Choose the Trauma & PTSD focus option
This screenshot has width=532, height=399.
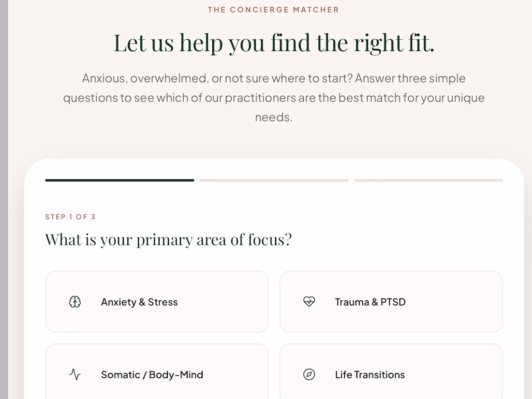coord(370,302)
